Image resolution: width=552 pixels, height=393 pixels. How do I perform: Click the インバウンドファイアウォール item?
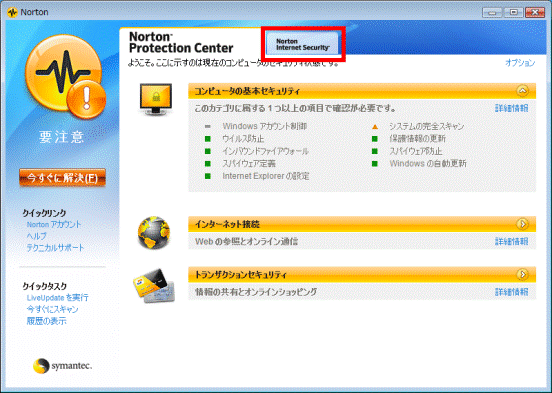tap(265, 151)
